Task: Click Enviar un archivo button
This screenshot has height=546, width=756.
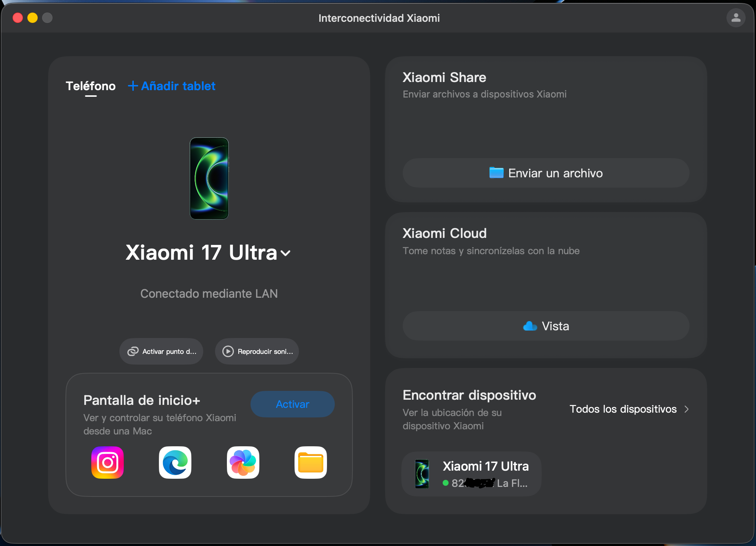Action: point(546,173)
